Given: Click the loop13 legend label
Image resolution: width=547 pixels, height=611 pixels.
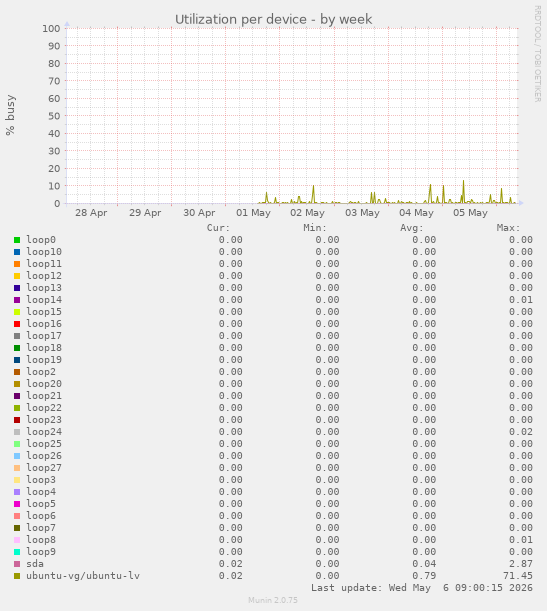Looking at the screenshot, I should (44, 288).
